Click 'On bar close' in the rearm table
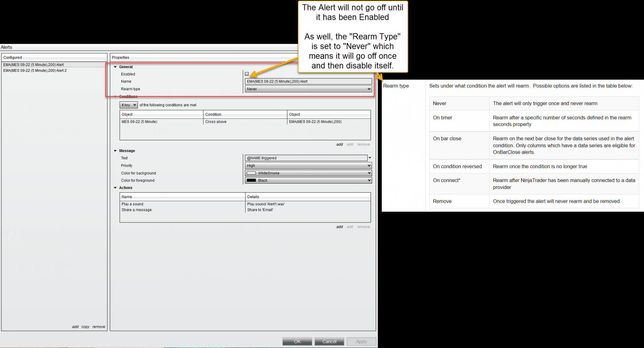 coord(447,138)
